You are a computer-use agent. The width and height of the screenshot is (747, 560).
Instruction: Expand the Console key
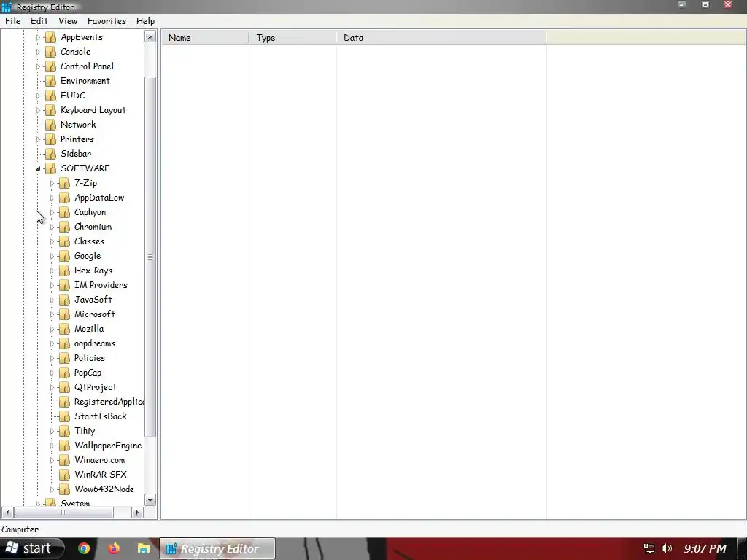[x=38, y=52]
